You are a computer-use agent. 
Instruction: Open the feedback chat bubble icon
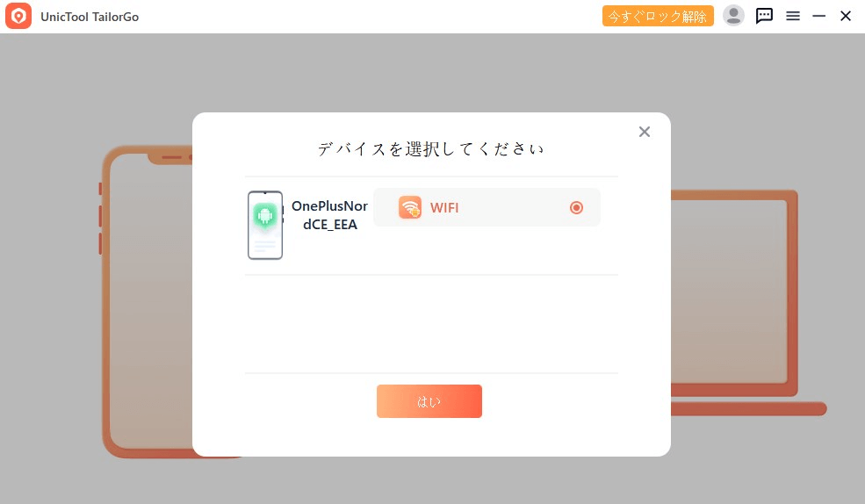point(764,16)
